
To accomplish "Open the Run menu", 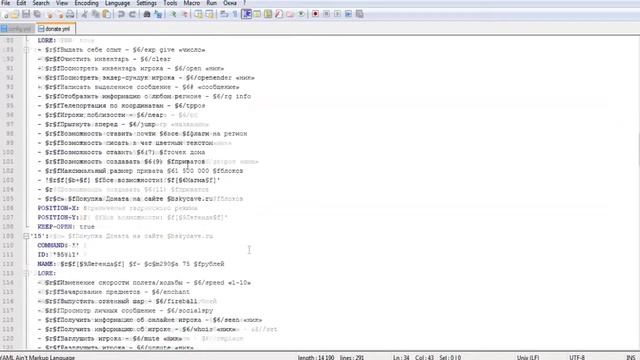I will click(212, 3).
